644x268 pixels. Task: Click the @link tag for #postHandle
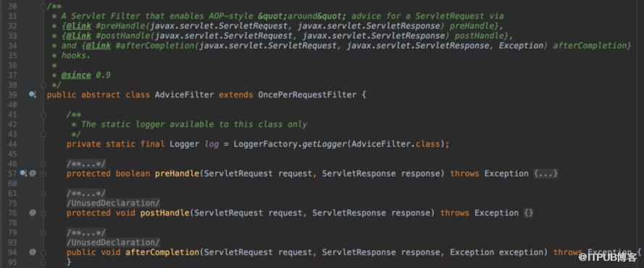pos(78,36)
